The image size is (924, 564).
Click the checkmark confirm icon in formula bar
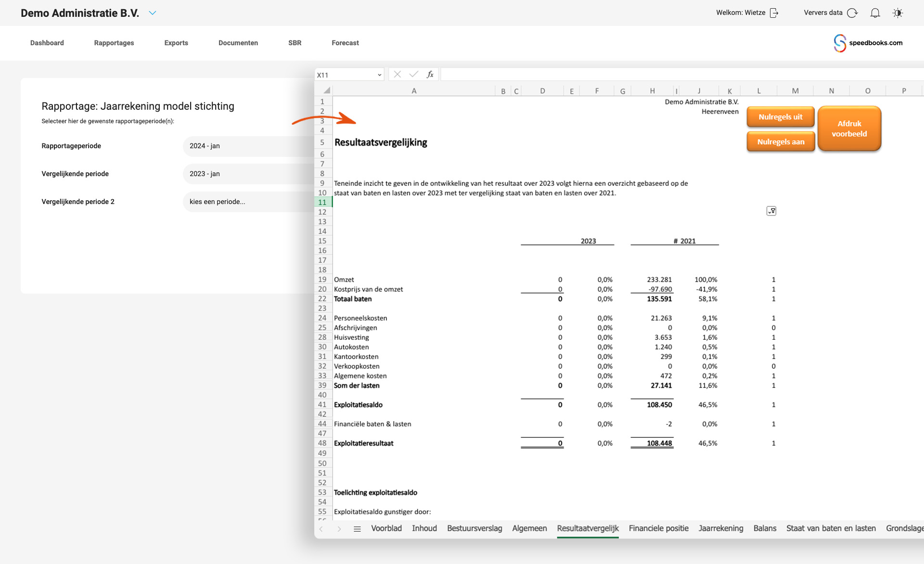click(414, 74)
